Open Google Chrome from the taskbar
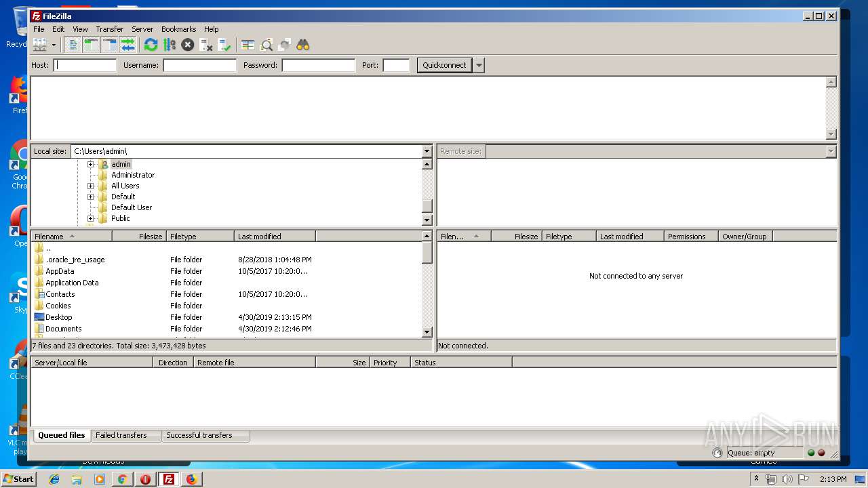This screenshot has width=868, height=488. click(x=122, y=479)
